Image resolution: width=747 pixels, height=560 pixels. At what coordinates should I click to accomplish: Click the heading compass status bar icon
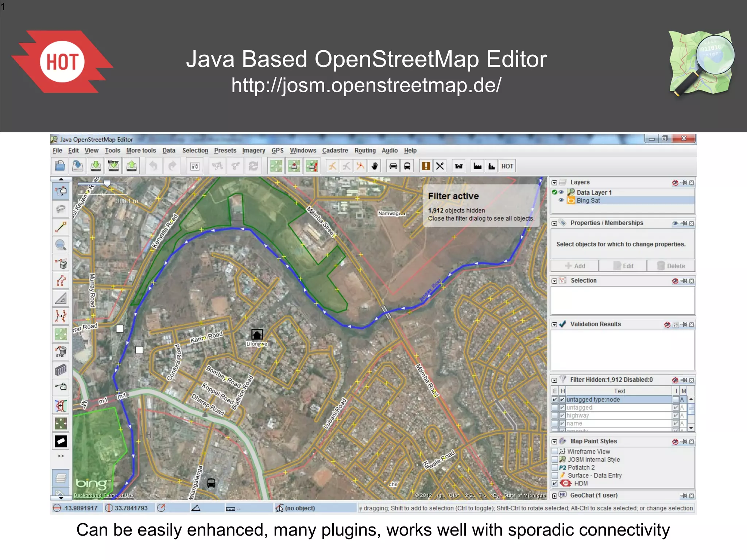(161, 508)
